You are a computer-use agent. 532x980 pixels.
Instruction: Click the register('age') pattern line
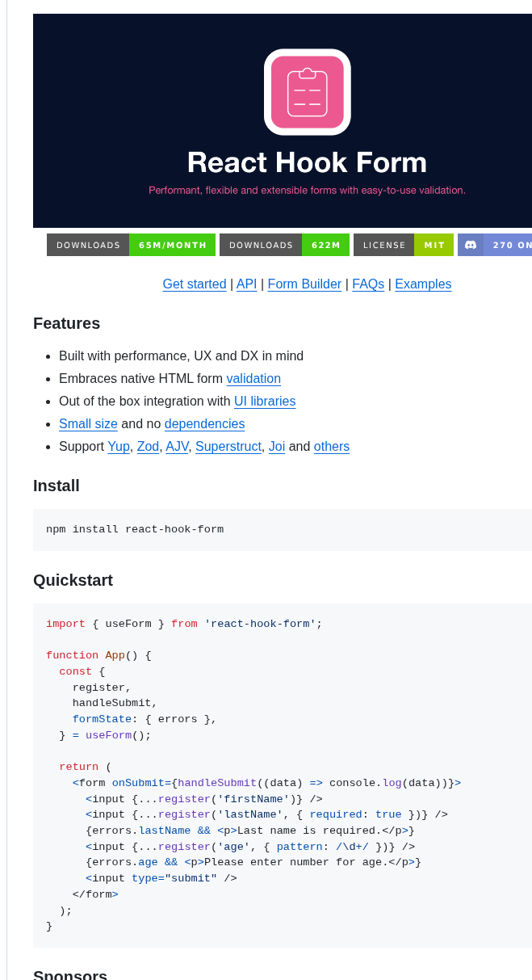tap(250, 847)
